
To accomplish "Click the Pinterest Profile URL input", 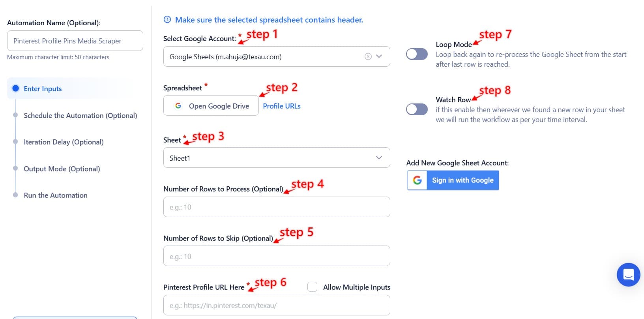I will point(276,306).
